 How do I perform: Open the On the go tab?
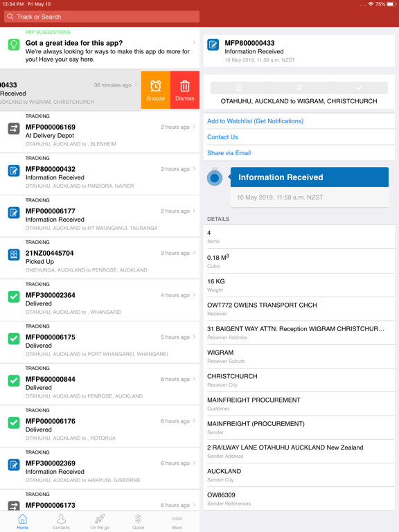(x=100, y=522)
